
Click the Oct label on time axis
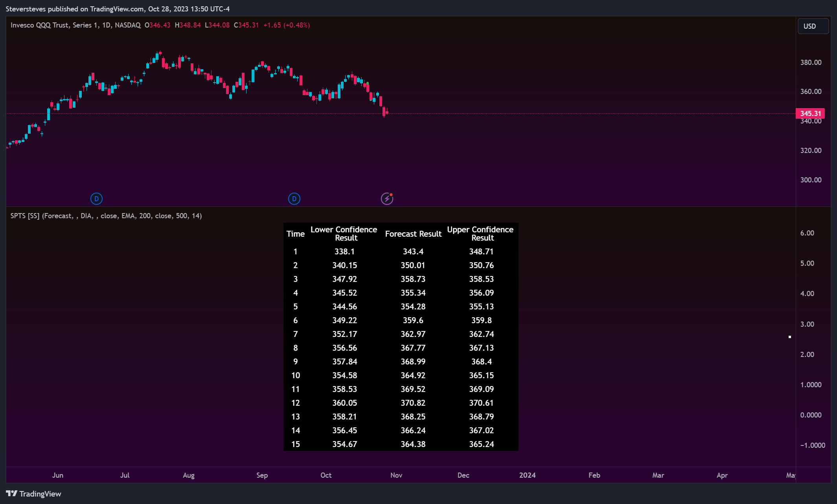coord(326,475)
